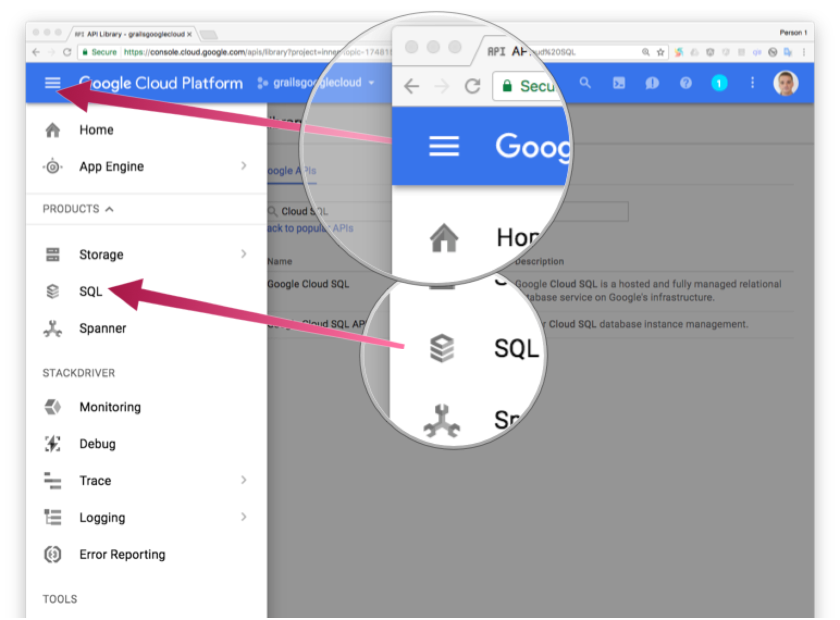Click the Google Cloud SQL API link
This screenshot has width=840, height=620.
click(x=316, y=324)
